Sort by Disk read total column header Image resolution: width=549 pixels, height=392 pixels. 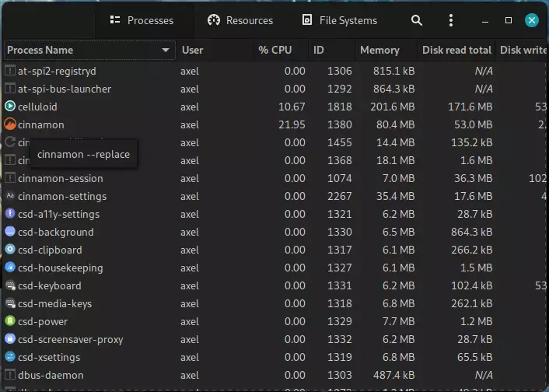coord(456,50)
